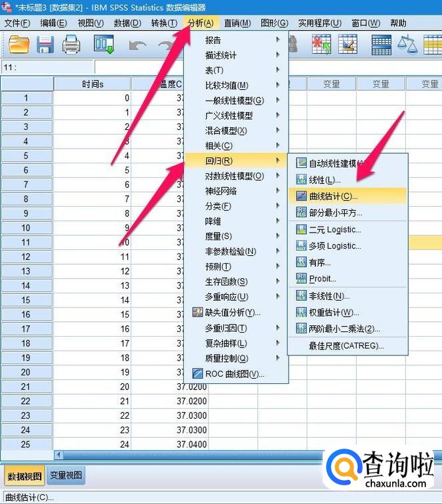Screen dimensions: 442x504
Task: Open the 直销(M) menu
Action: point(237,23)
